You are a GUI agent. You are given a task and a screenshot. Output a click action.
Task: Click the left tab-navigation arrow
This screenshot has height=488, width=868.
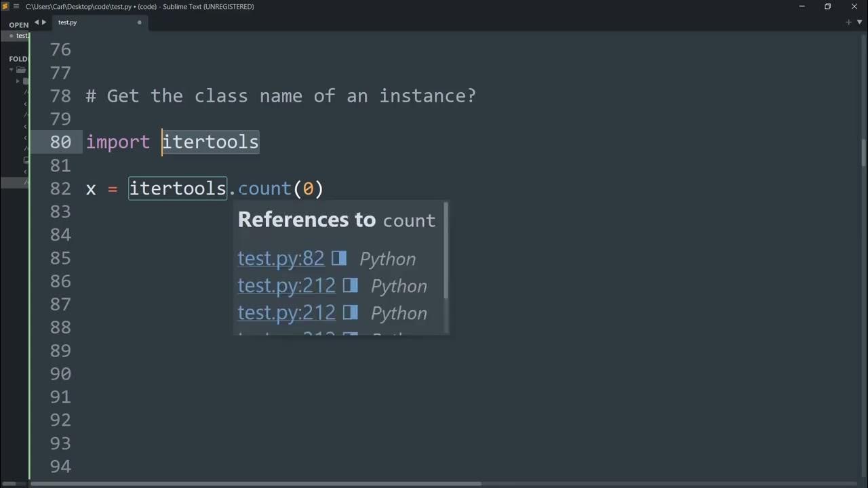coord(37,22)
